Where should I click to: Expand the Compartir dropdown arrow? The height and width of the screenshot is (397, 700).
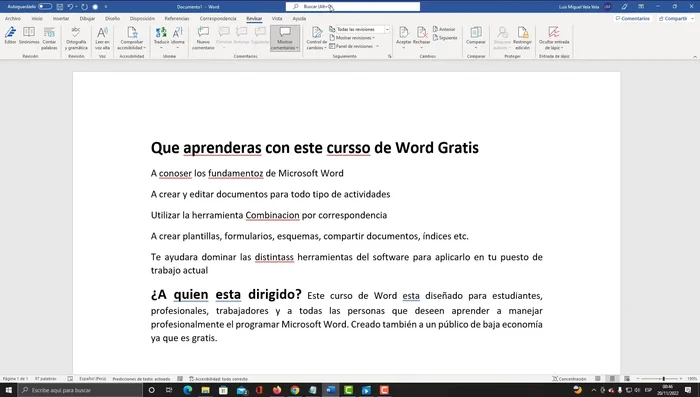coord(692,19)
